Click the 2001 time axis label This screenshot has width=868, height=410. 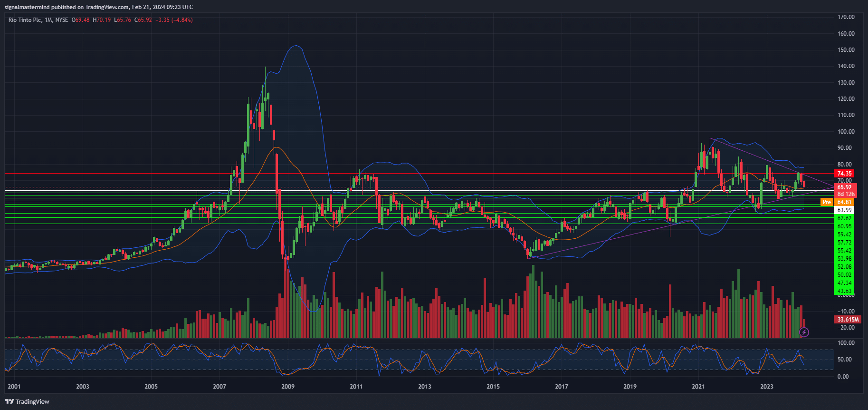pyautogui.click(x=14, y=387)
